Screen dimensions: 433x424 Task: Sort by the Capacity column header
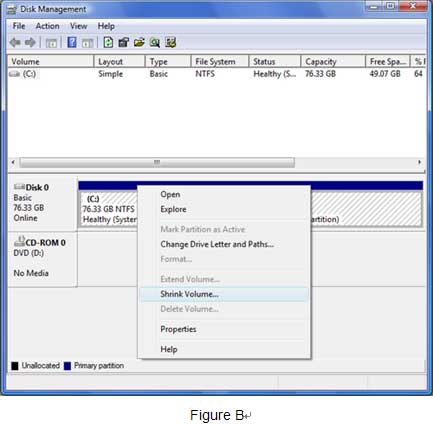pos(333,62)
